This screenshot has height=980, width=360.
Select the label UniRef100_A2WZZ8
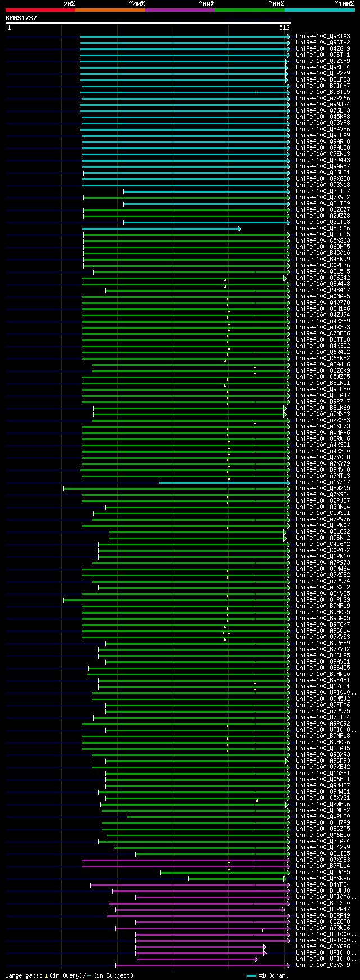point(323,216)
